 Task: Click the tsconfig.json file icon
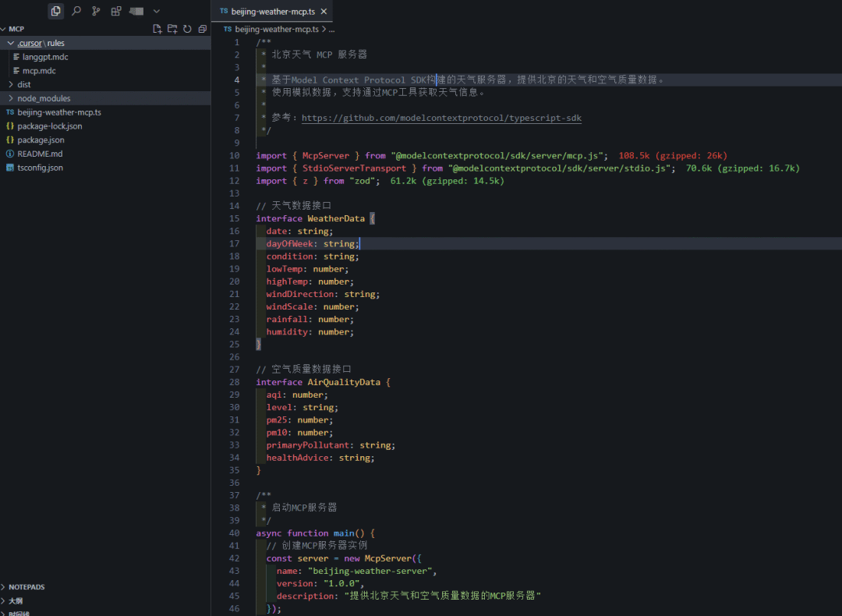9,168
